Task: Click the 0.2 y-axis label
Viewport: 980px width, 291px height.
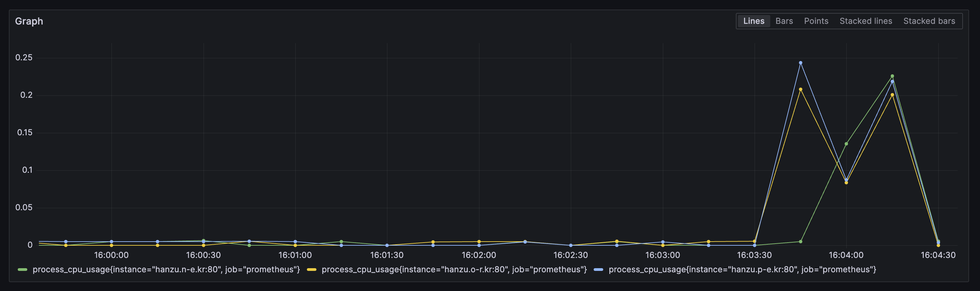Action: tap(26, 95)
